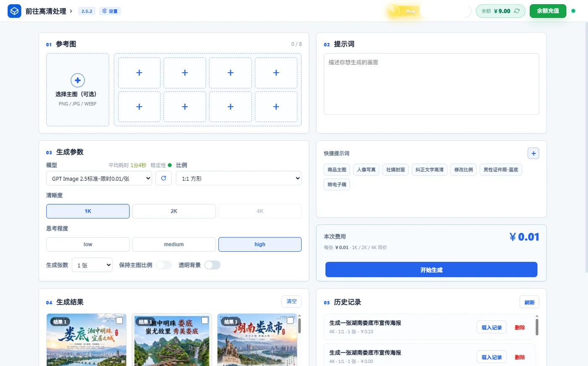
Task: Start generation with 开始生成
Action: coord(431,270)
